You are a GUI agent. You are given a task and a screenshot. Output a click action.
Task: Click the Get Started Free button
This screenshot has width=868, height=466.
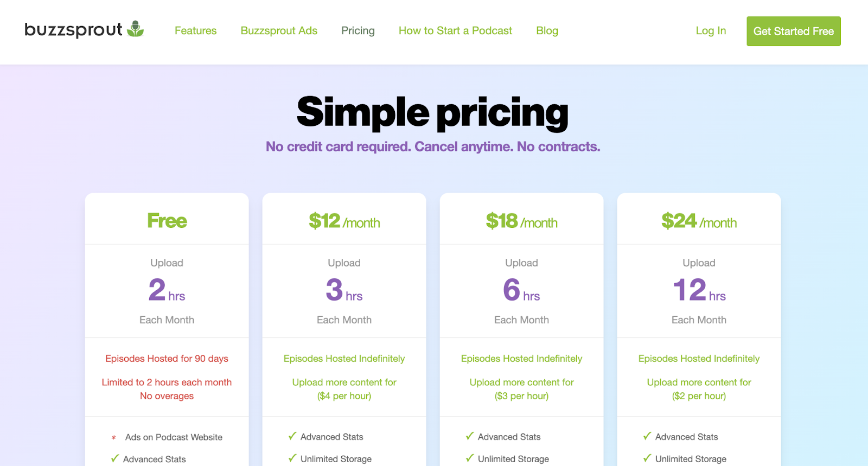click(794, 31)
